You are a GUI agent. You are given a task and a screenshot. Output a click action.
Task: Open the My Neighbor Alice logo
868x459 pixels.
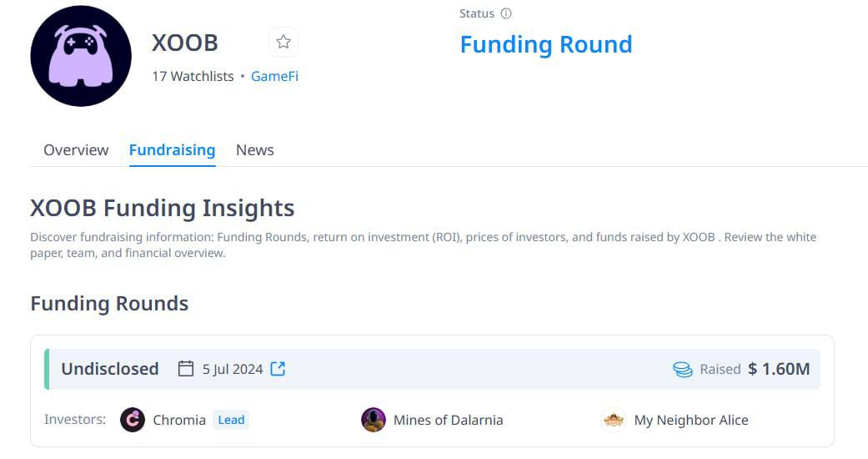(614, 420)
